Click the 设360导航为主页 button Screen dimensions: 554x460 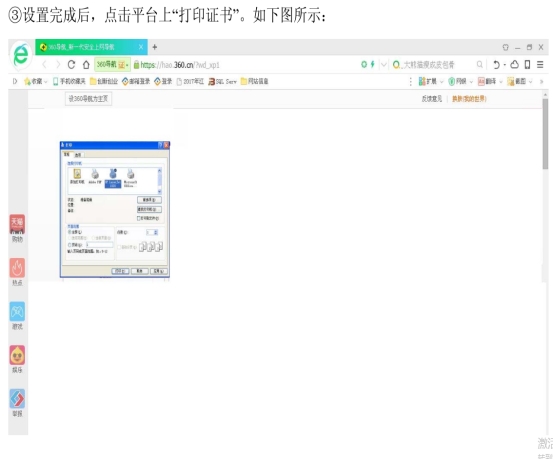(88, 99)
